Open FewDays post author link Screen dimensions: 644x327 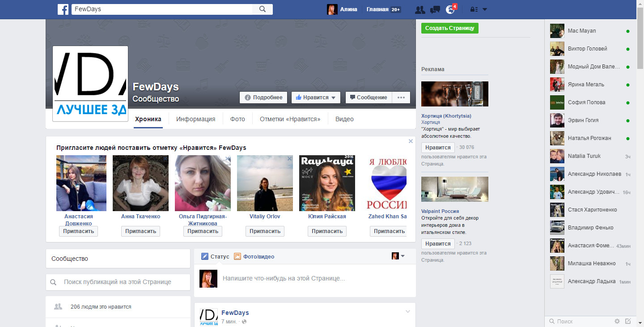235,313
